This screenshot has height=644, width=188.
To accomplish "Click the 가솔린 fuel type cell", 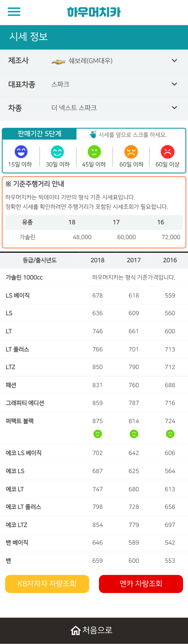I will [x=27, y=237].
